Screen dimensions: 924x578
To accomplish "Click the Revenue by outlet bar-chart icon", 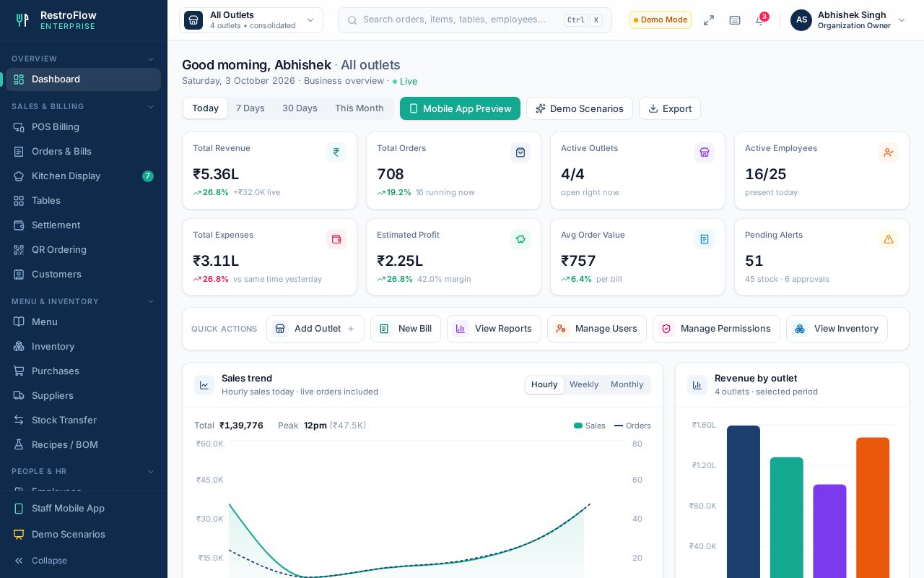I will pyautogui.click(x=697, y=385).
